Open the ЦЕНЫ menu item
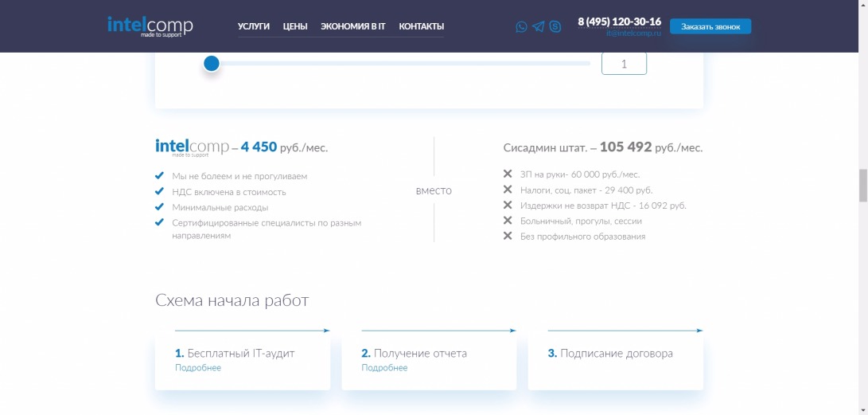This screenshot has width=868, height=415. (x=295, y=26)
